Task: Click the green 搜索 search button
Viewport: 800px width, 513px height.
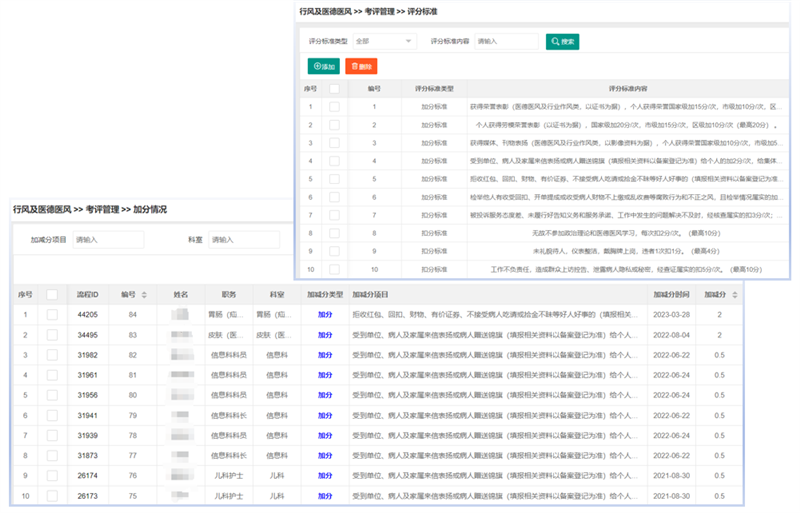Action: tap(562, 42)
